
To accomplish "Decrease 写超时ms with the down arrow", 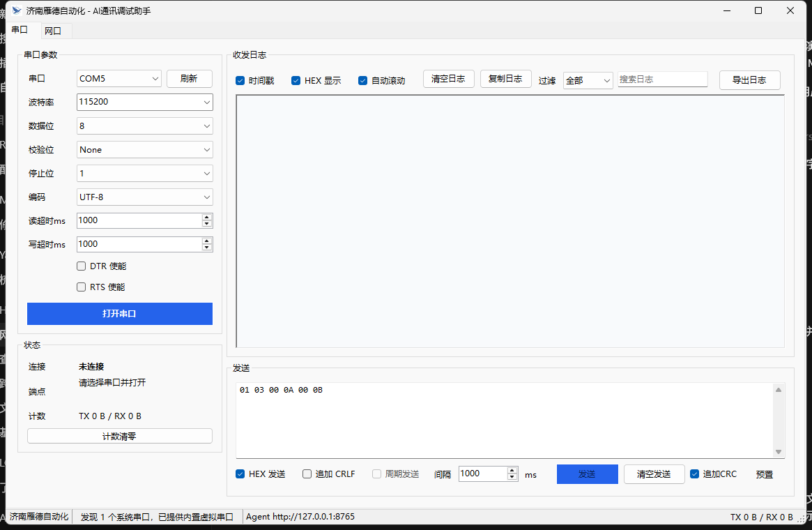I will pyautogui.click(x=206, y=248).
